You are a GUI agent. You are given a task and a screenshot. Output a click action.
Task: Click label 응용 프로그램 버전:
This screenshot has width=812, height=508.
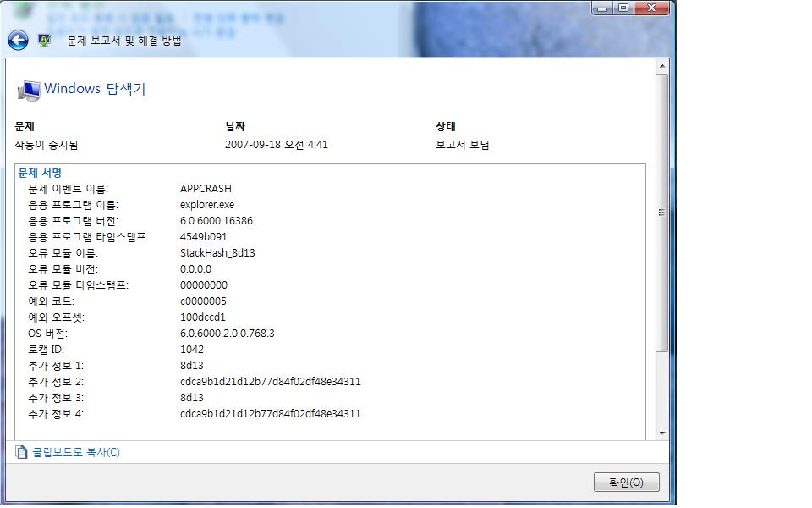pyautogui.click(x=73, y=221)
